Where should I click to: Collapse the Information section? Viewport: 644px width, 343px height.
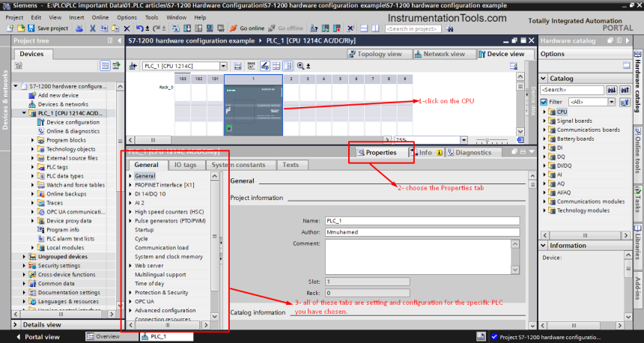(543, 245)
